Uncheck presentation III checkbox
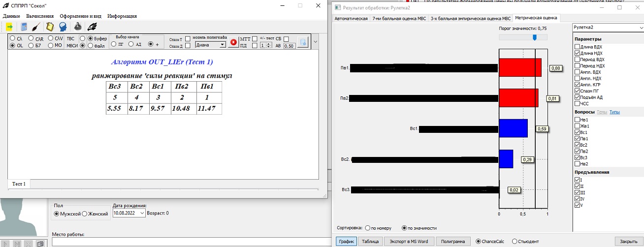The image size is (644, 247). 577,192
